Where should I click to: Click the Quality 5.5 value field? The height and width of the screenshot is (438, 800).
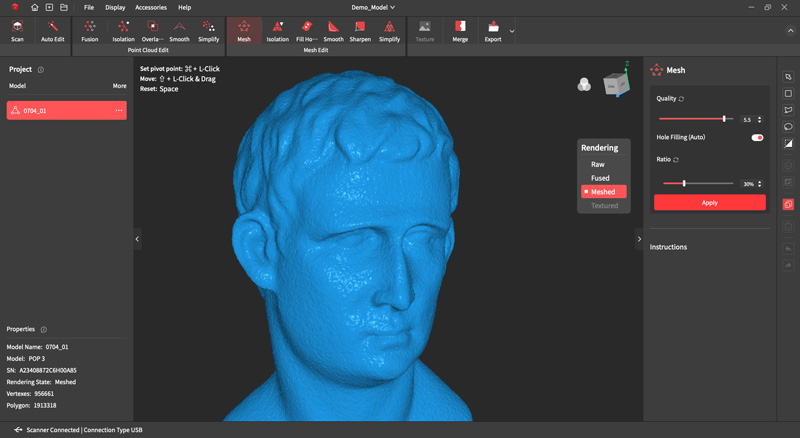(x=747, y=119)
